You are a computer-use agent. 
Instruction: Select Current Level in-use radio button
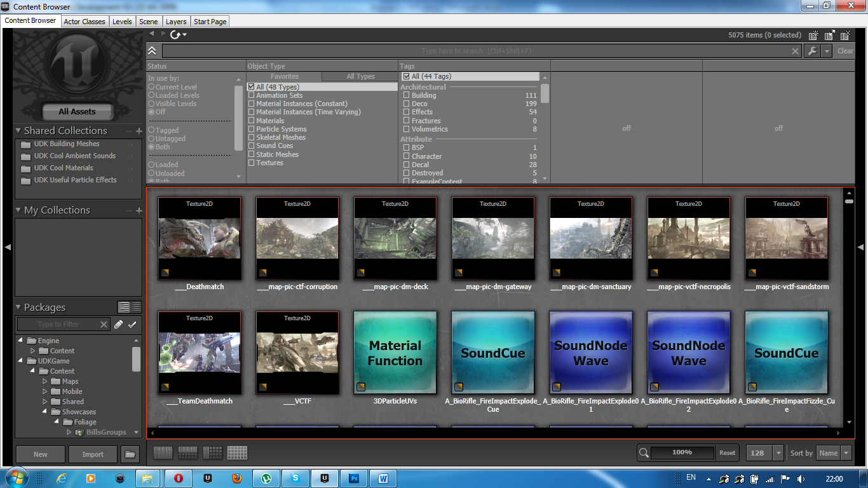click(151, 87)
